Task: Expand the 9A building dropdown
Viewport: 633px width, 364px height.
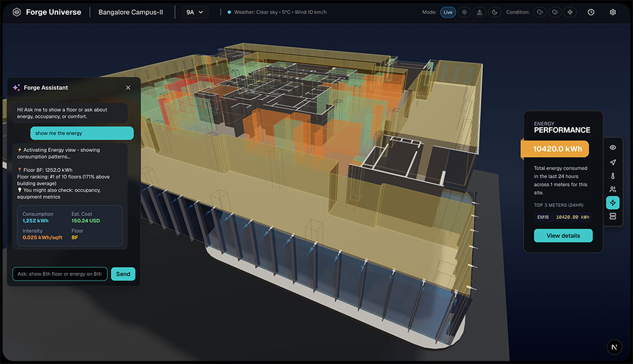Action: 195,12
